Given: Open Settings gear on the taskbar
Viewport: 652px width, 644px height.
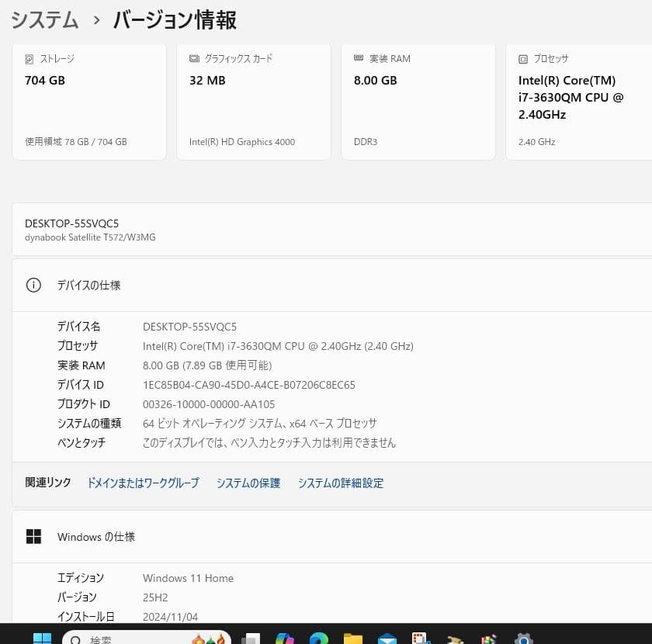Looking at the screenshot, I should click(523, 639).
